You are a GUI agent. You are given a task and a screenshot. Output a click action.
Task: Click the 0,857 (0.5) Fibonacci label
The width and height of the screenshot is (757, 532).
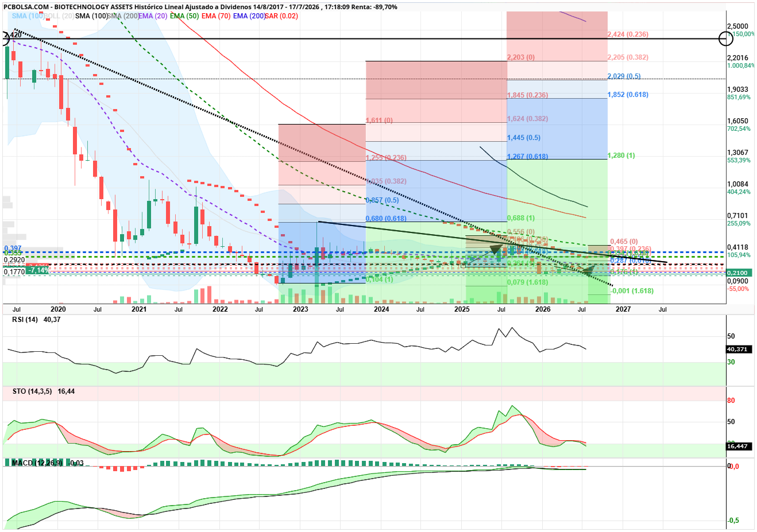click(x=383, y=200)
